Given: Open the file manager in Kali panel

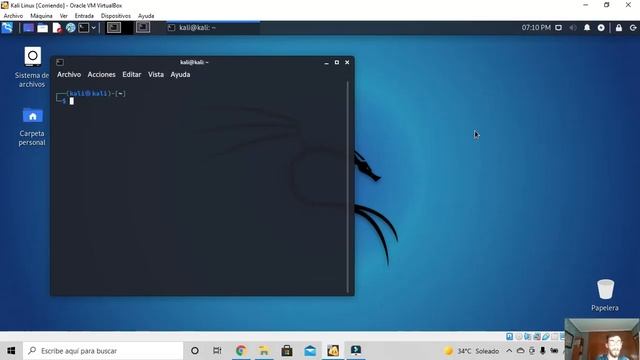Looking at the screenshot, I should click(42, 28).
